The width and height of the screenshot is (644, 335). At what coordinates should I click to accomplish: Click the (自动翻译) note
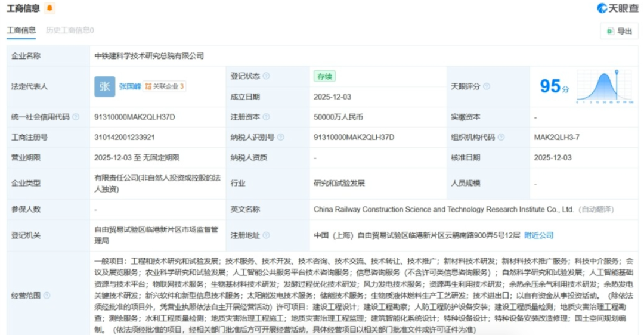click(x=596, y=209)
